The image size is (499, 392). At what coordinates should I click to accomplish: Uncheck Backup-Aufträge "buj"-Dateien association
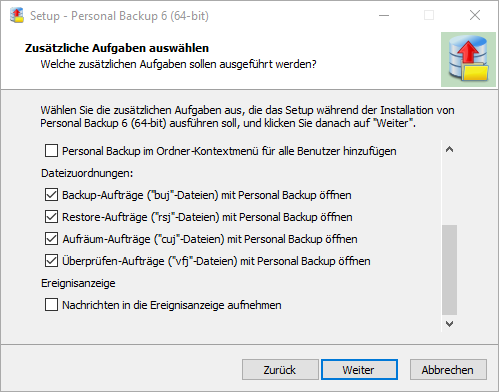pyautogui.click(x=51, y=195)
